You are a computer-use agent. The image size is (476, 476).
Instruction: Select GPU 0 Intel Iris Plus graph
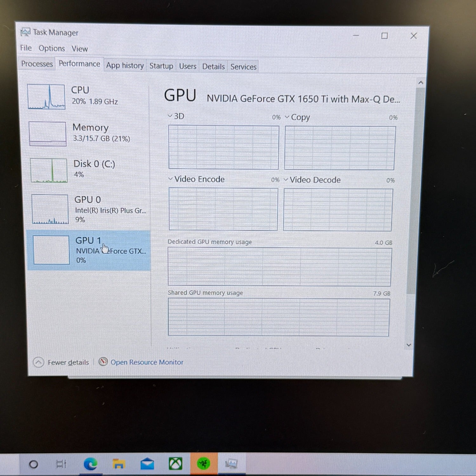point(50,209)
